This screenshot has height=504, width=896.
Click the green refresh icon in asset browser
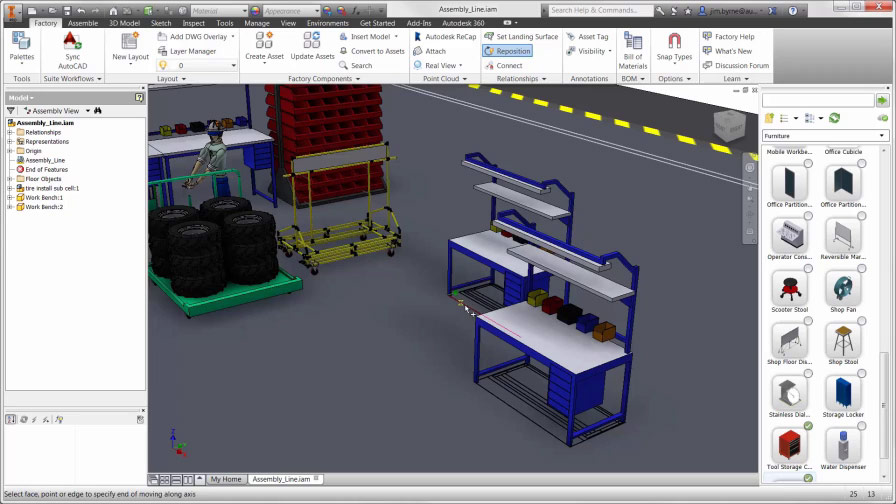tap(834, 118)
